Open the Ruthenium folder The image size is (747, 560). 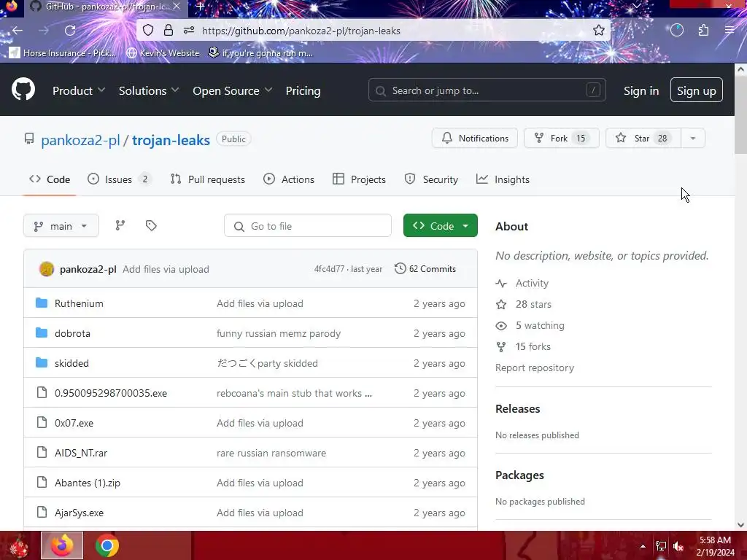79,303
